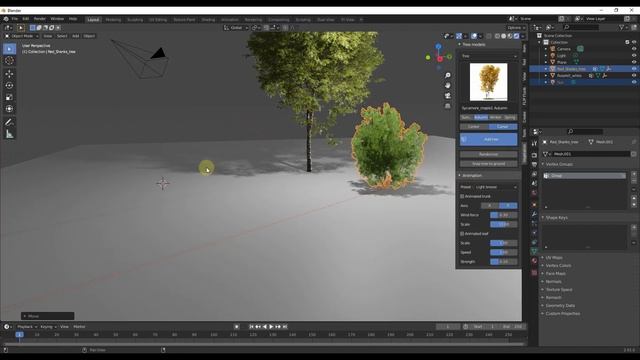Select the Spring season toggle
Screen dimensions: 640x360
510,118
